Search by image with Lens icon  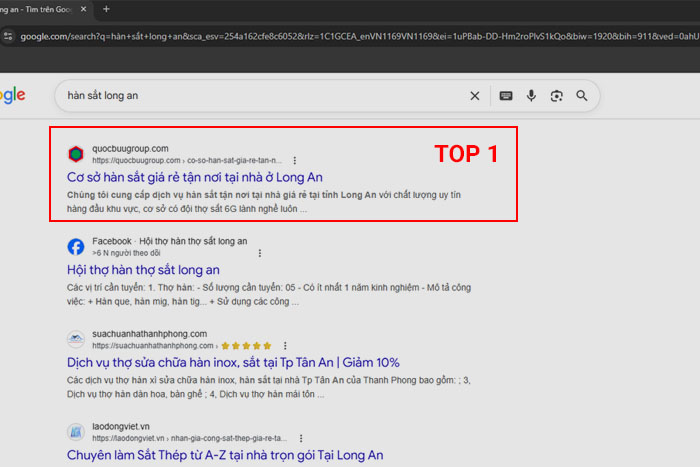click(x=556, y=96)
